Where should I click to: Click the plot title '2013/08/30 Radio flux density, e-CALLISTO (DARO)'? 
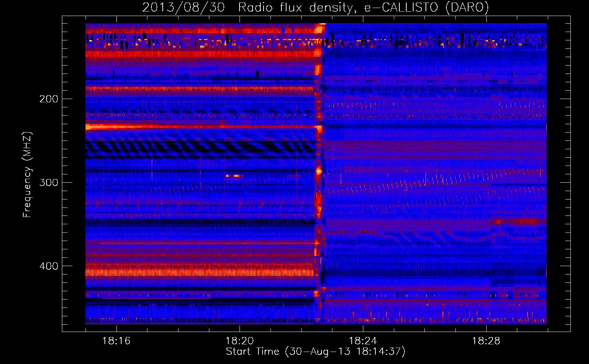coord(316,8)
